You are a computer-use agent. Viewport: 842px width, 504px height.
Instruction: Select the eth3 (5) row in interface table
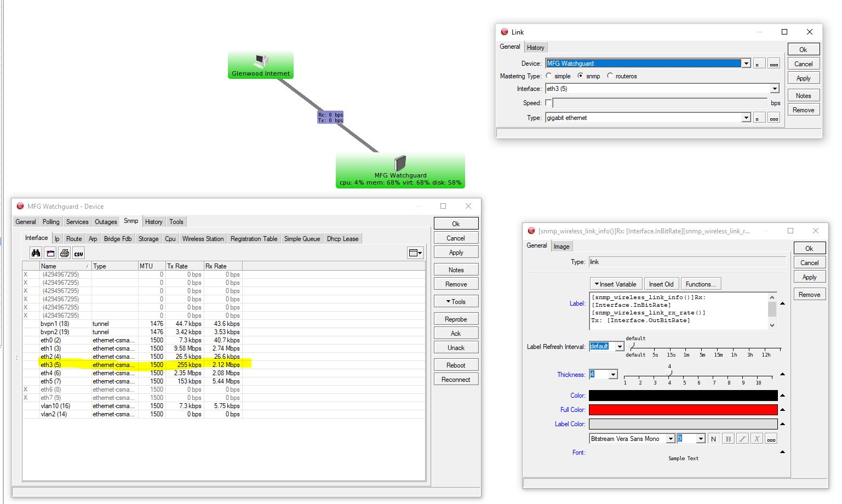pyautogui.click(x=224, y=365)
